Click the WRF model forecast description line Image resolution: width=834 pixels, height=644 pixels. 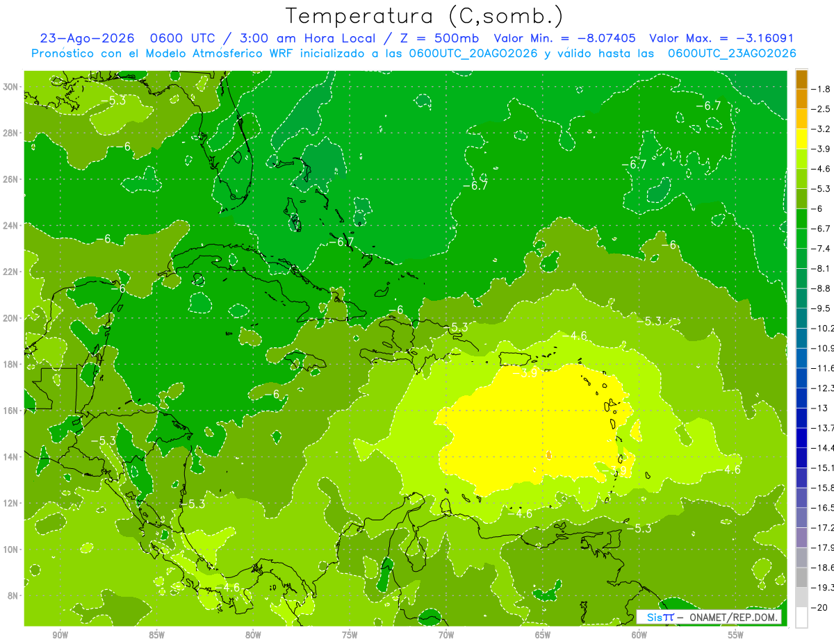[414, 53]
